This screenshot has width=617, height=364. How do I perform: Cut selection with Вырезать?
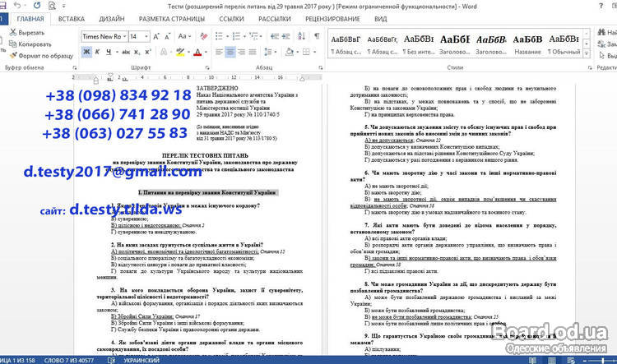pyautogui.click(x=27, y=33)
